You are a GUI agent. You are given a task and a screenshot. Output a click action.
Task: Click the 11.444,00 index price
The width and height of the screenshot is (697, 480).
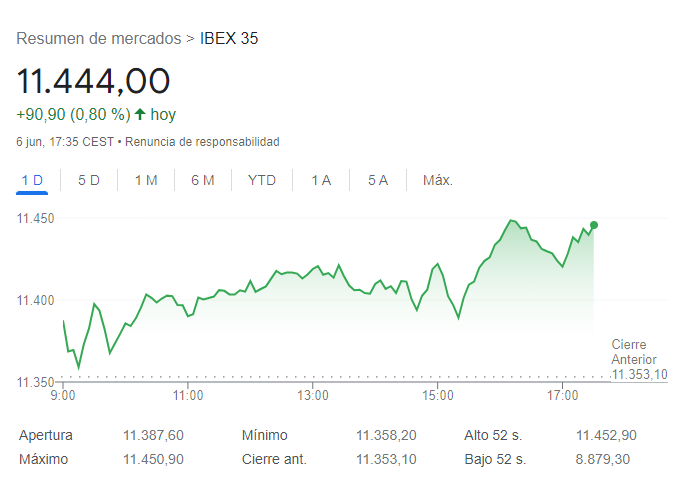click(x=94, y=81)
